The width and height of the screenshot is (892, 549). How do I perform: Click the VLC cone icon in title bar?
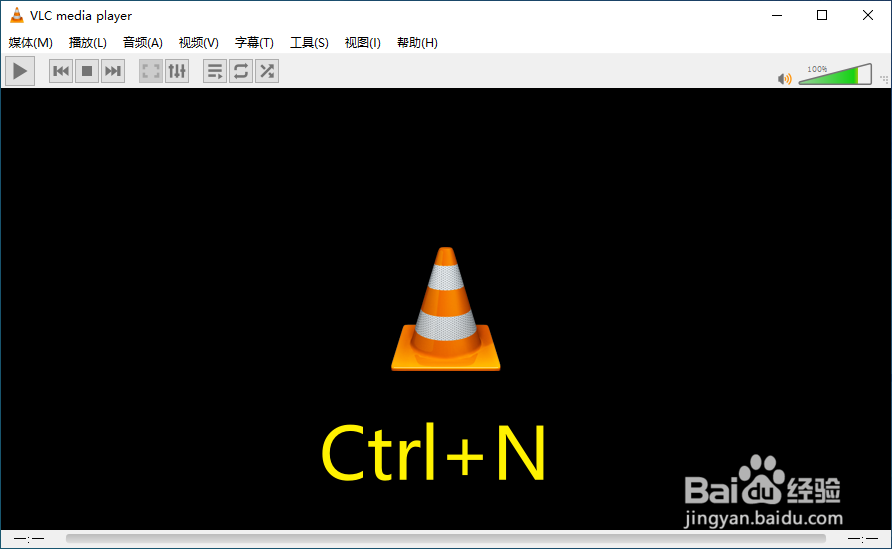[x=17, y=15]
